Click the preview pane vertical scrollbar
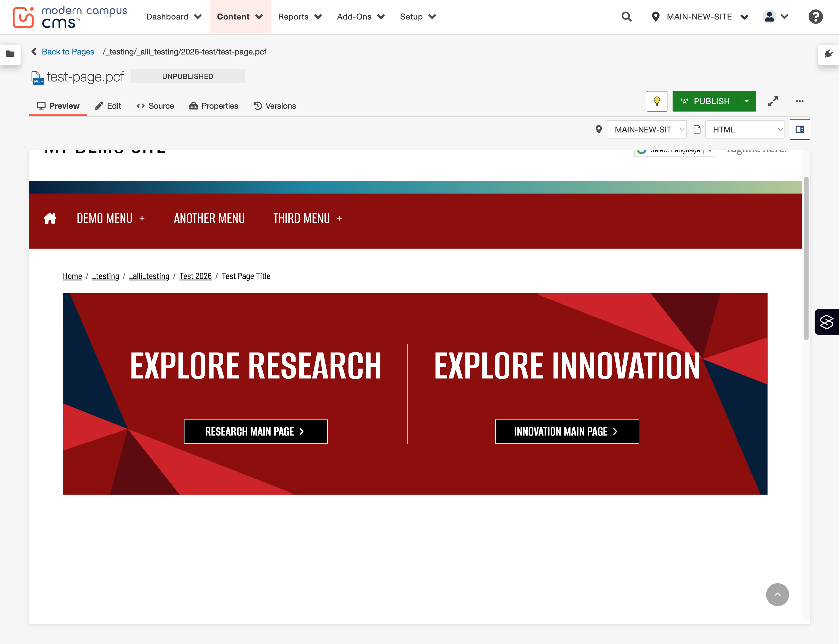The height and width of the screenshot is (644, 839). pyautogui.click(x=806, y=258)
